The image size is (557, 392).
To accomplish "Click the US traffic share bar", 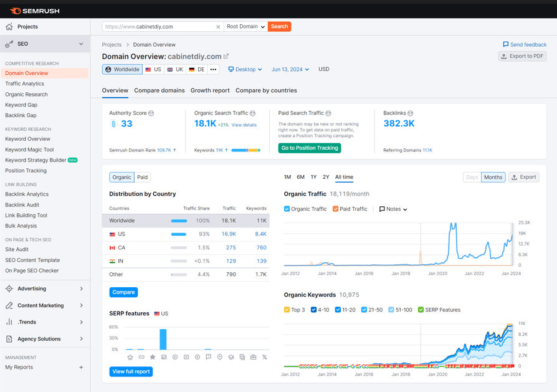I will pos(179,234).
